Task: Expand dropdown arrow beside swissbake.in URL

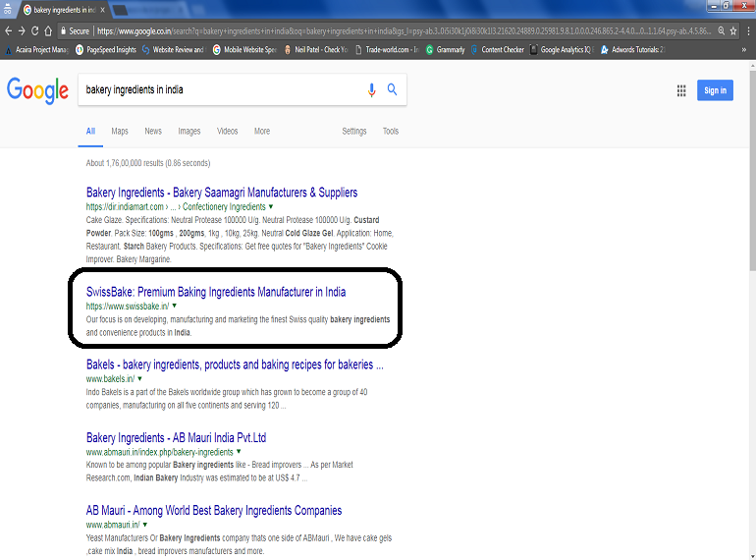Action: click(x=175, y=306)
